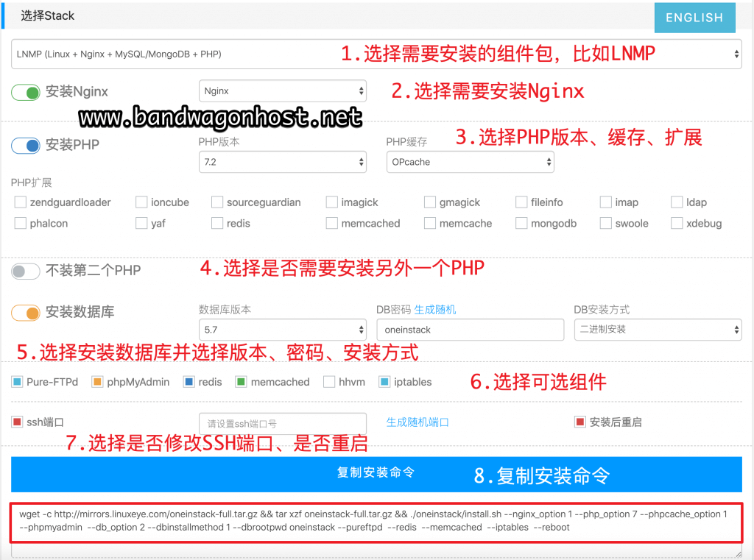Screen dimensions: 754x560
Task: Uncheck the iptables component
Action: click(384, 382)
